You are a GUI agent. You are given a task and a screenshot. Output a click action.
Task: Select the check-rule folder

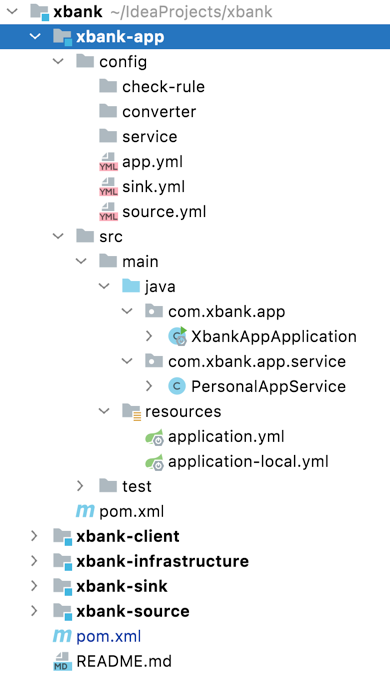point(163,87)
